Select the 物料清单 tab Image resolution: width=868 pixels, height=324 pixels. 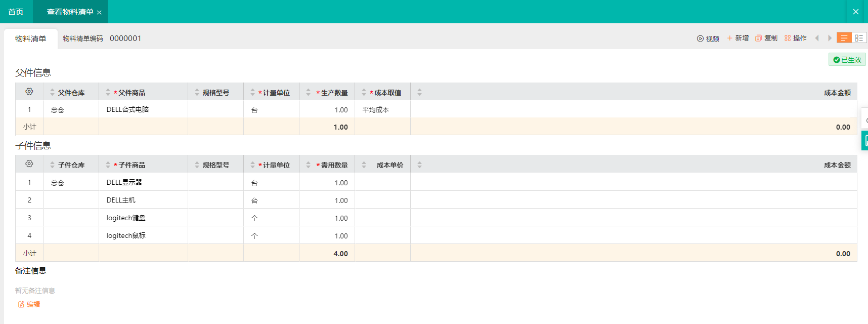pyautogui.click(x=30, y=39)
